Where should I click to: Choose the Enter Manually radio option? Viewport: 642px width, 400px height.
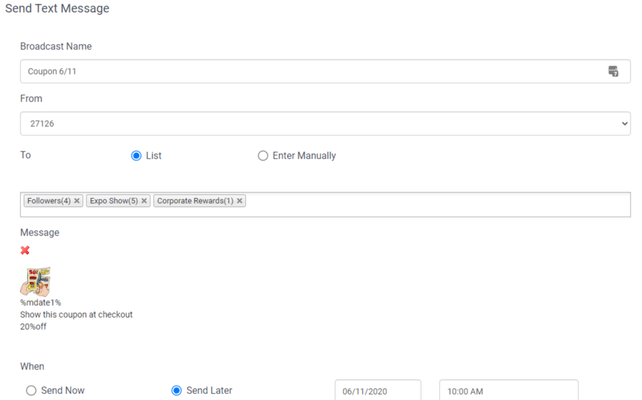click(263, 156)
